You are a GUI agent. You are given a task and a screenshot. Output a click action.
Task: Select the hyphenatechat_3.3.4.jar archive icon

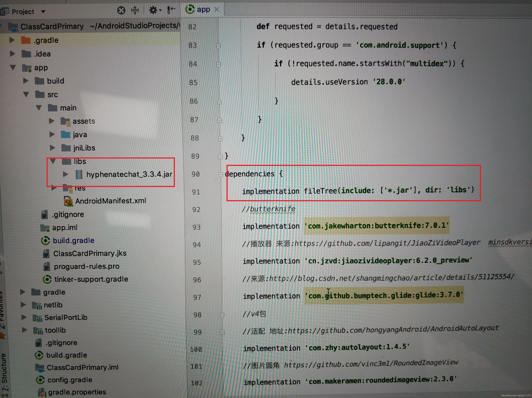pos(79,174)
